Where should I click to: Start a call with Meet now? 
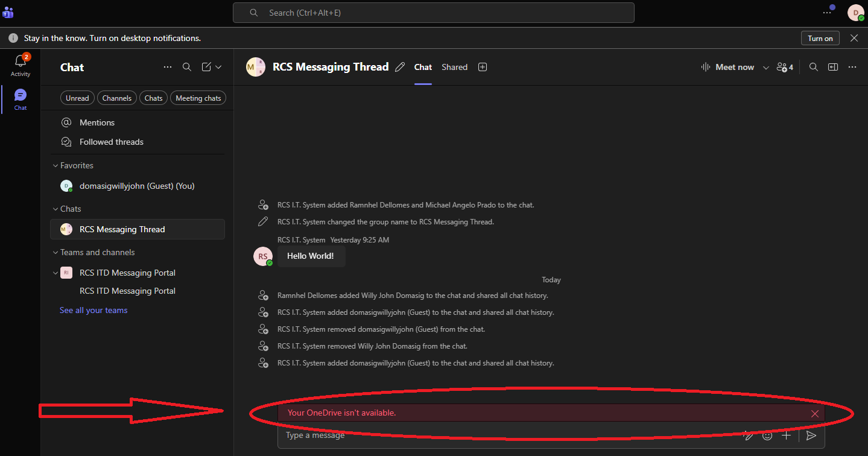click(x=727, y=67)
